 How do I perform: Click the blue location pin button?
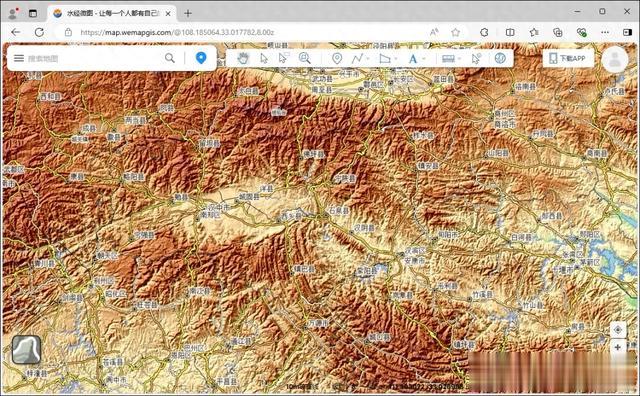coord(201,58)
